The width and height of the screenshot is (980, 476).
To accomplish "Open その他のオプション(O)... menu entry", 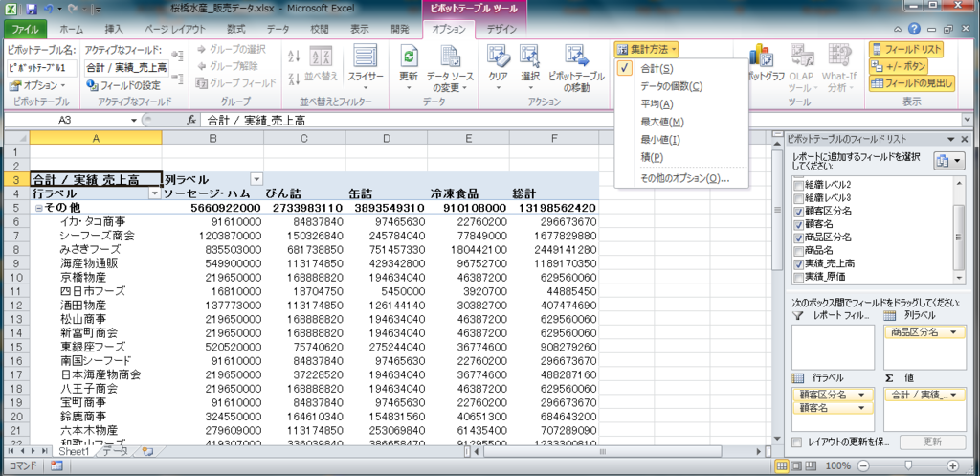I will [681, 179].
